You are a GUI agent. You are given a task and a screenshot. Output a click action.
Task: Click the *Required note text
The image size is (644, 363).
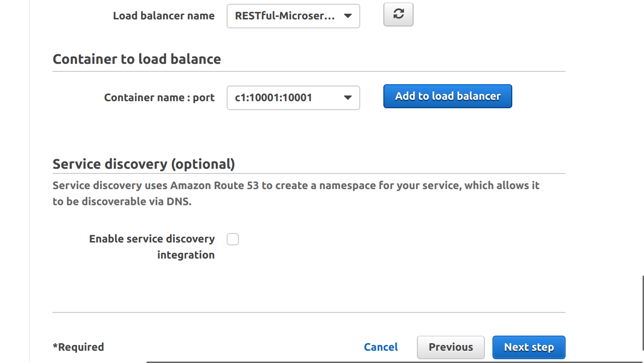[x=78, y=347]
